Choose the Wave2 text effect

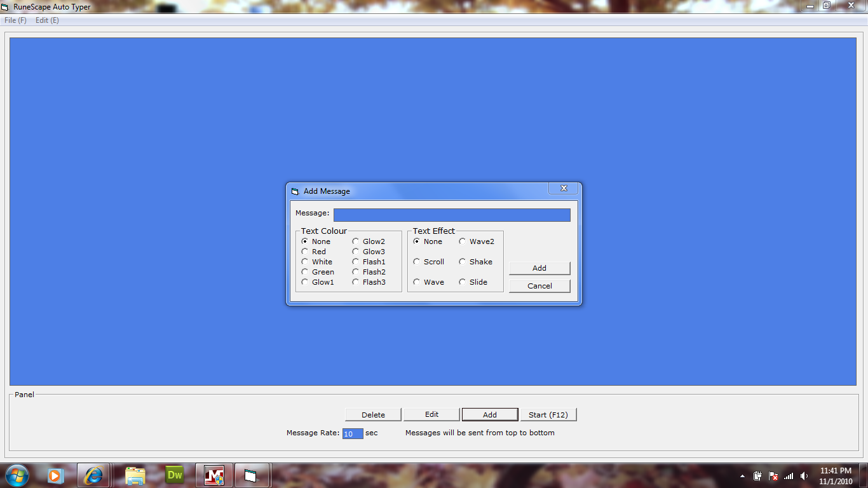coord(477,241)
